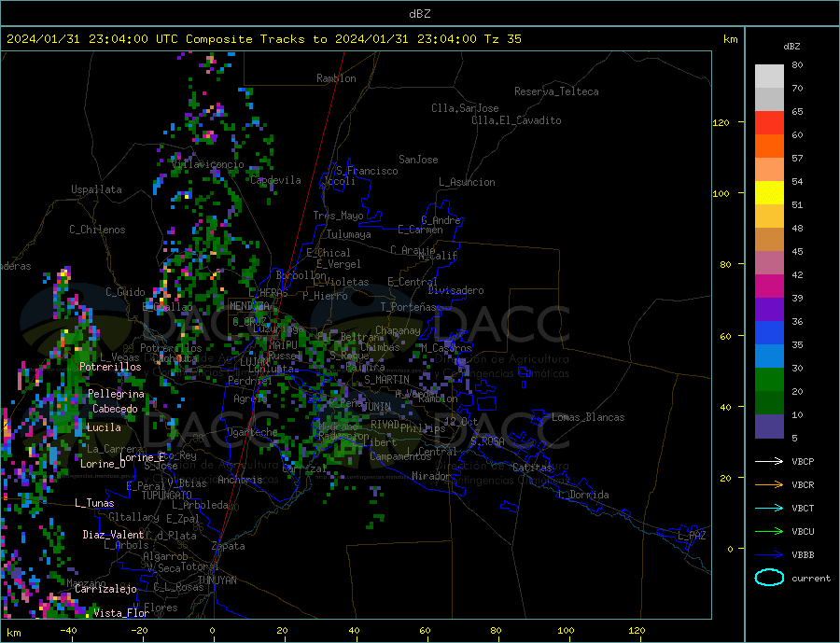
Task: Select the purple 39 dBZ legend swatch
Action: pyautogui.click(x=769, y=310)
